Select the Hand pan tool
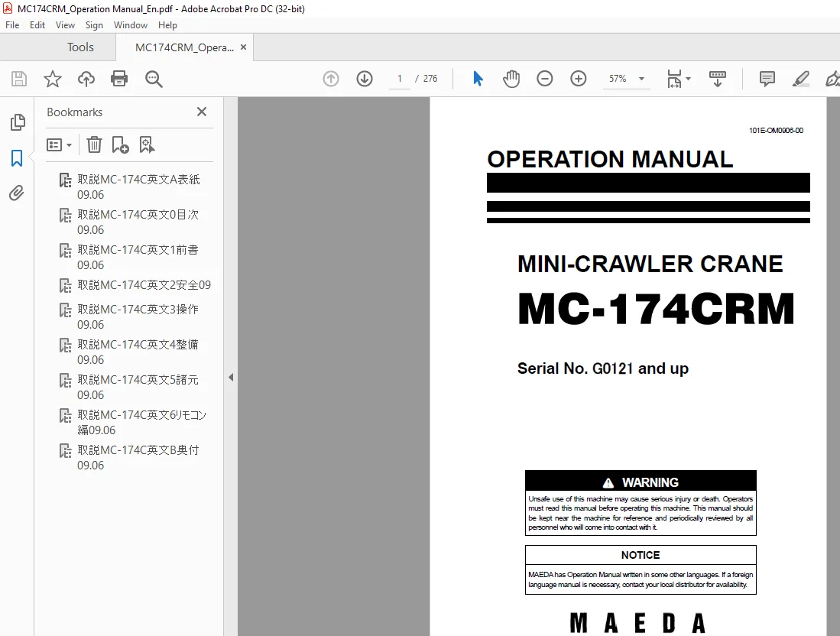The width and height of the screenshot is (840, 636). pos(511,79)
